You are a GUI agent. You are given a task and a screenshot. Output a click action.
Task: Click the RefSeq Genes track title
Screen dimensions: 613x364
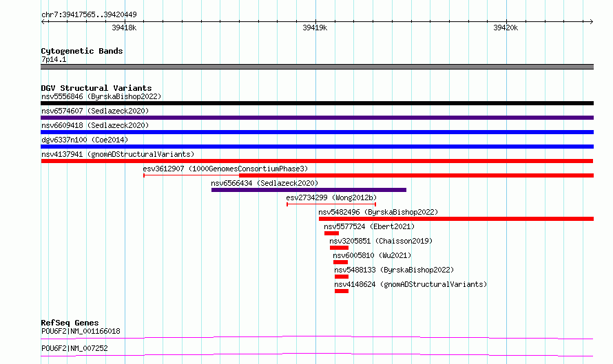tap(70, 323)
